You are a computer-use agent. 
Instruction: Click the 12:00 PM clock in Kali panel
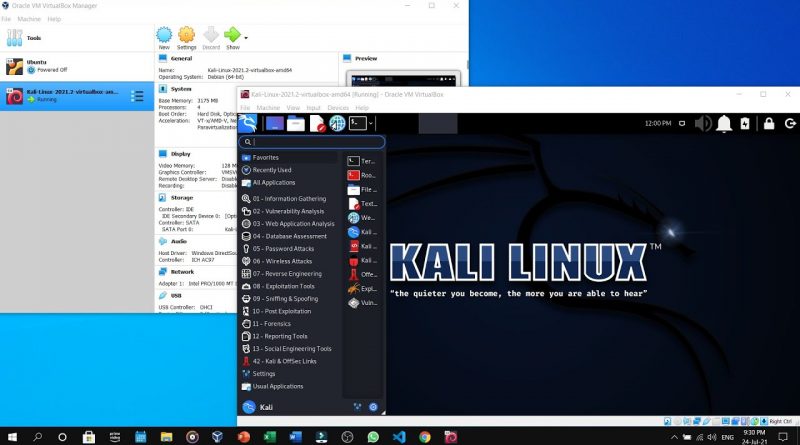[x=658, y=123]
